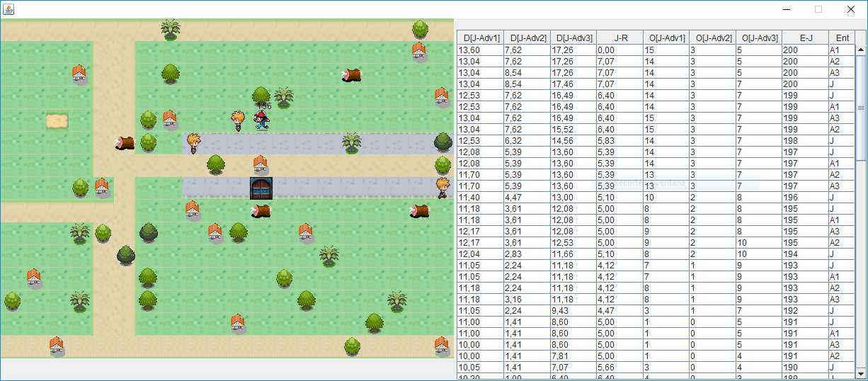Click the palm tree on the upper gray road
The width and height of the screenshot is (868, 381).
pos(352,142)
